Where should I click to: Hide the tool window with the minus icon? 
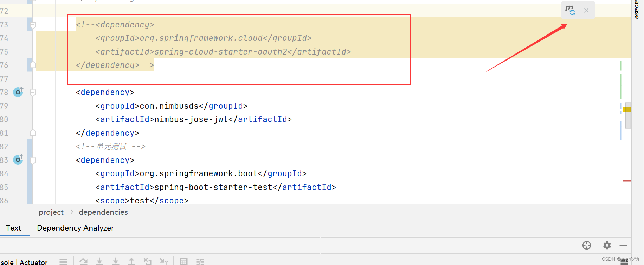[x=623, y=245]
